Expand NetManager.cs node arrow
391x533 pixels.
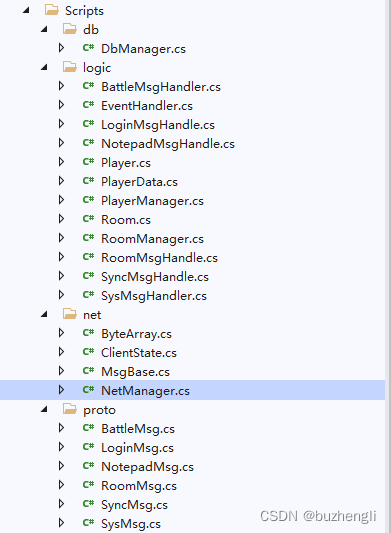(x=61, y=390)
